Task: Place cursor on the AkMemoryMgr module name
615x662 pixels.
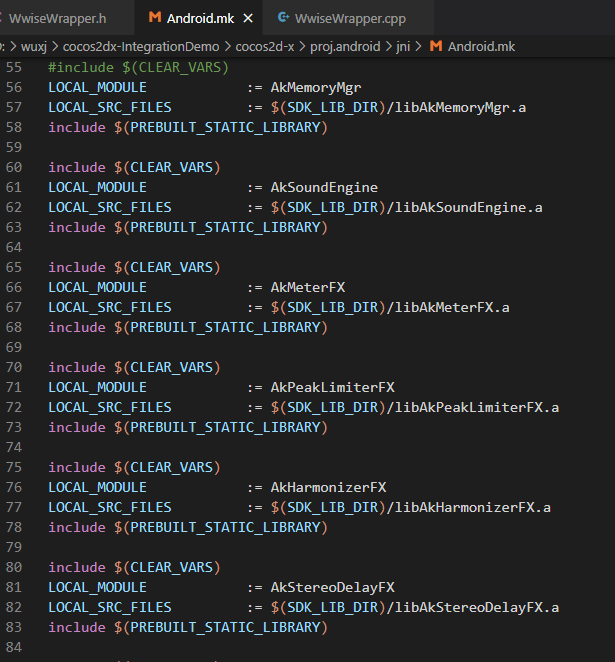Action: click(x=316, y=87)
